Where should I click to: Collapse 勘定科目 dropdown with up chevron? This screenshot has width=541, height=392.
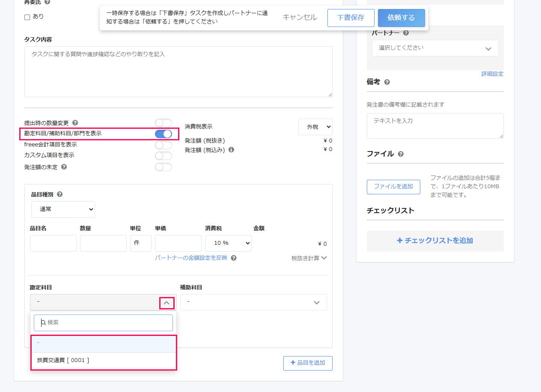pos(167,303)
